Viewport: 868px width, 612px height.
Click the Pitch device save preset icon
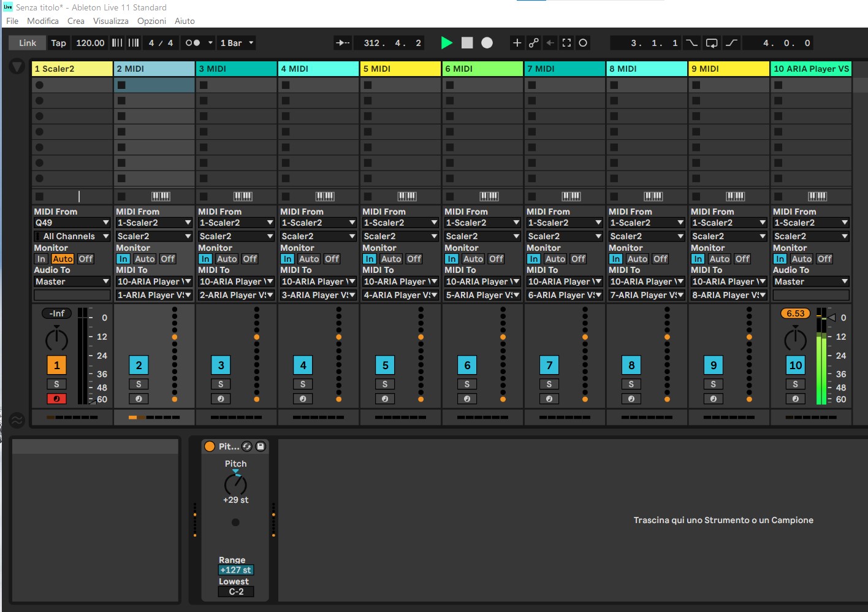pos(261,446)
